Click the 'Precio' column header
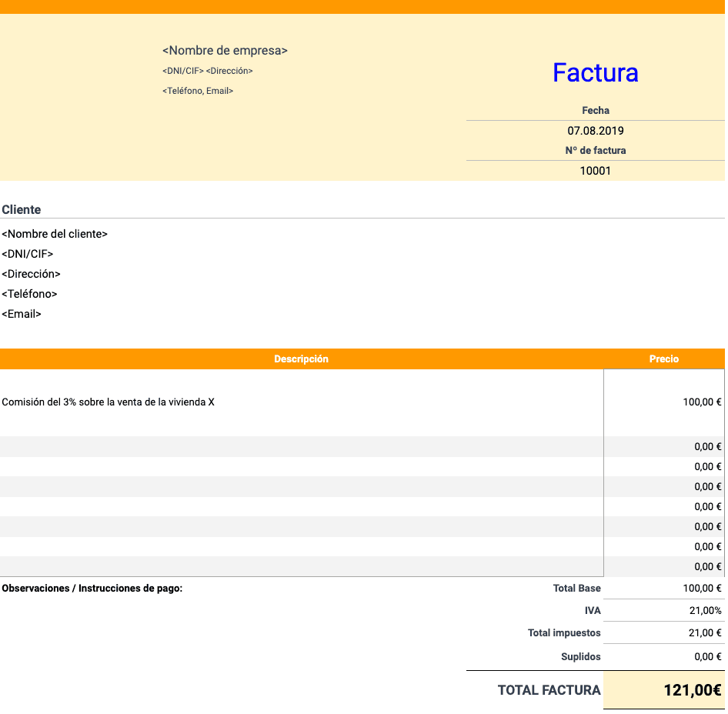 (664, 359)
